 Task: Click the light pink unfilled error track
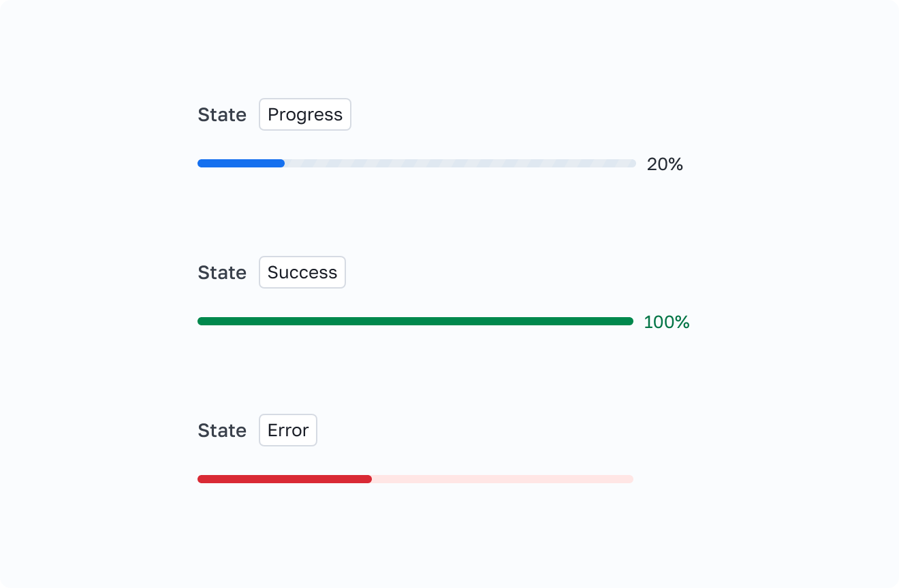click(503, 479)
